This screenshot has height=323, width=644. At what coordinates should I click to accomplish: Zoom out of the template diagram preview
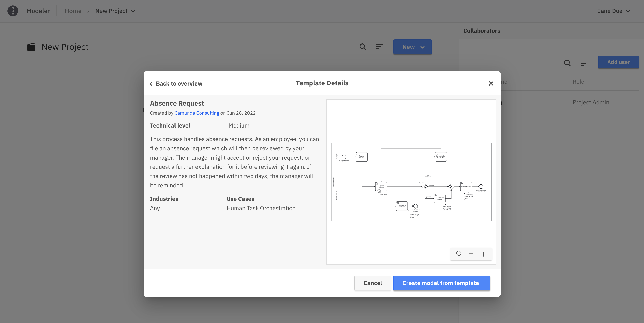(x=471, y=253)
